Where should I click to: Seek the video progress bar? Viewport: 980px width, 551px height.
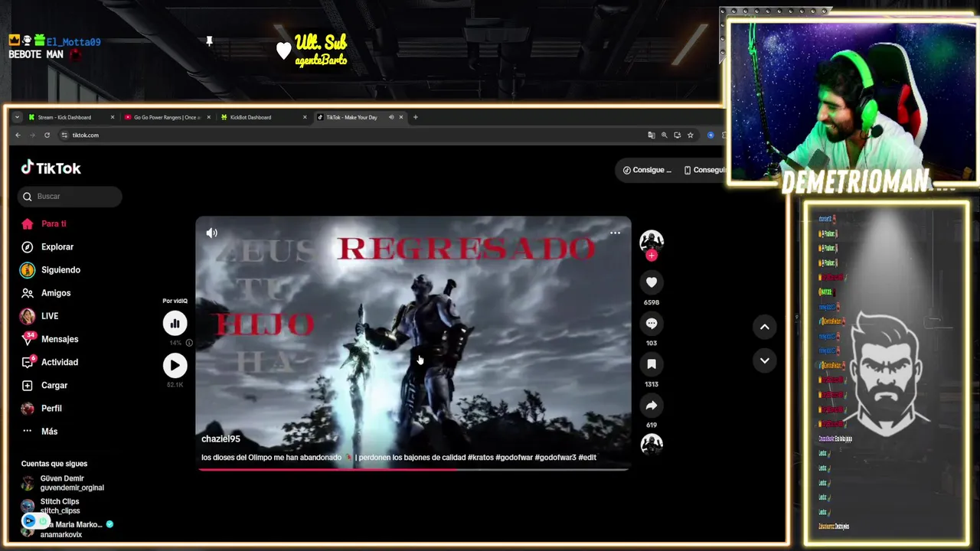413,469
